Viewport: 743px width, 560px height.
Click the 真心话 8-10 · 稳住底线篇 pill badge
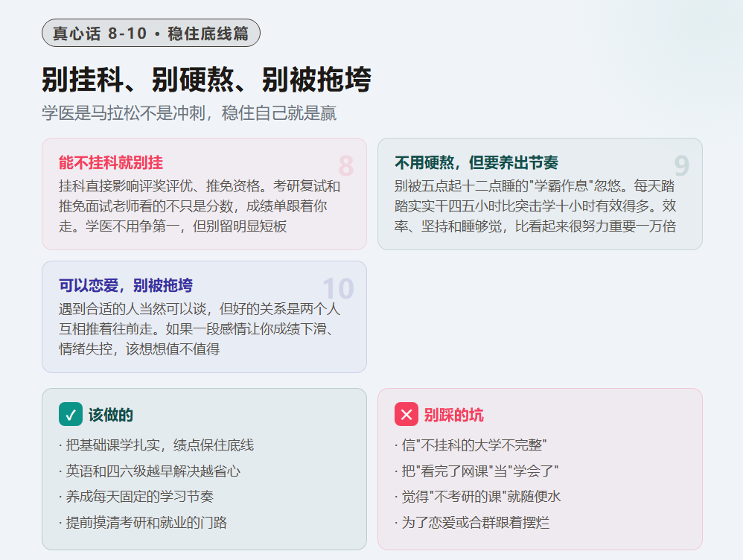(150, 34)
